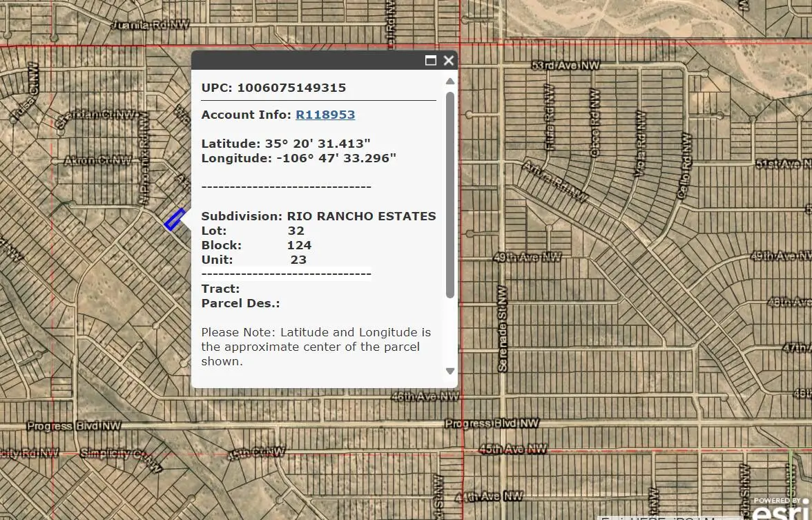This screenshot has height=520, width=812.
Task: Click the Sheridan Ct NW map label
Action: coord(96,117)
